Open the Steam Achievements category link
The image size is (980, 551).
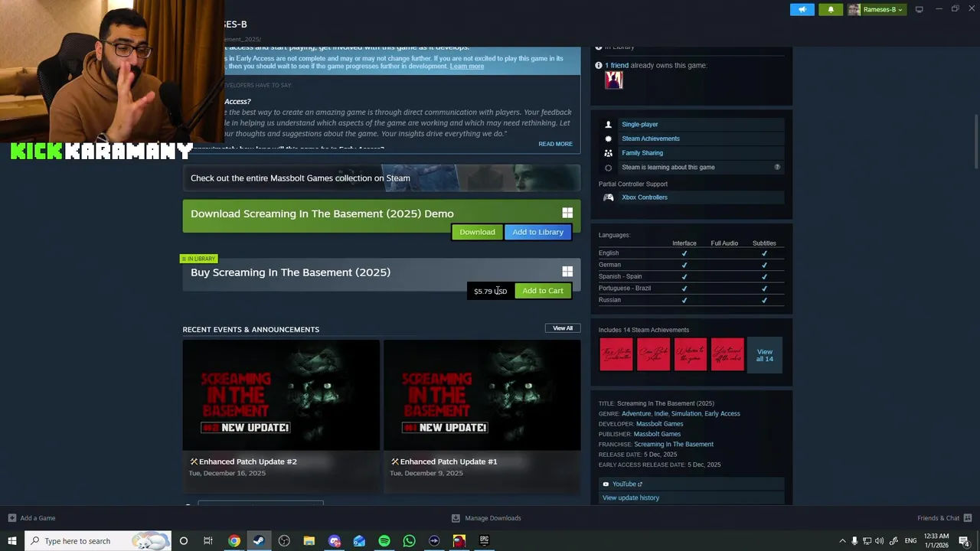click(650, 139)
